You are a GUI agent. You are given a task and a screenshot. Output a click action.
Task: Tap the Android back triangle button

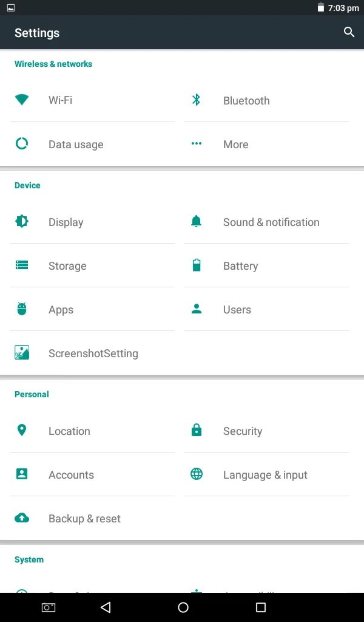(x=106, y=607)
